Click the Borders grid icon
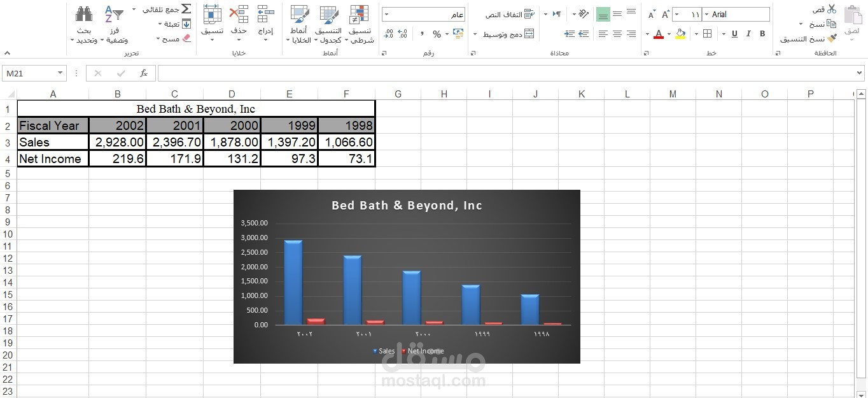868x398 pixels. click(708, 34)
